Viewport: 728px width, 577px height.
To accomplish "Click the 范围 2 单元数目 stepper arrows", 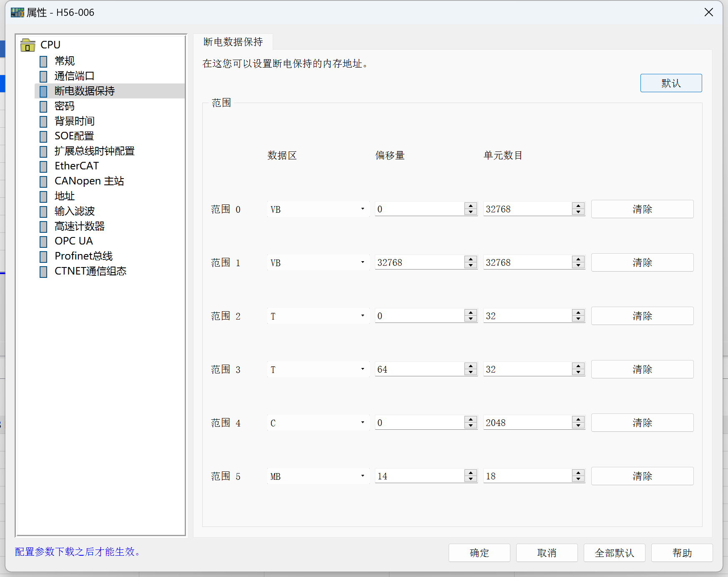I will (578, 316).
